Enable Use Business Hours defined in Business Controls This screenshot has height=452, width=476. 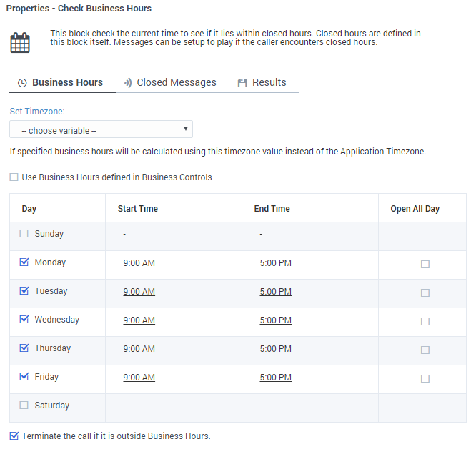tap(14, 177)
